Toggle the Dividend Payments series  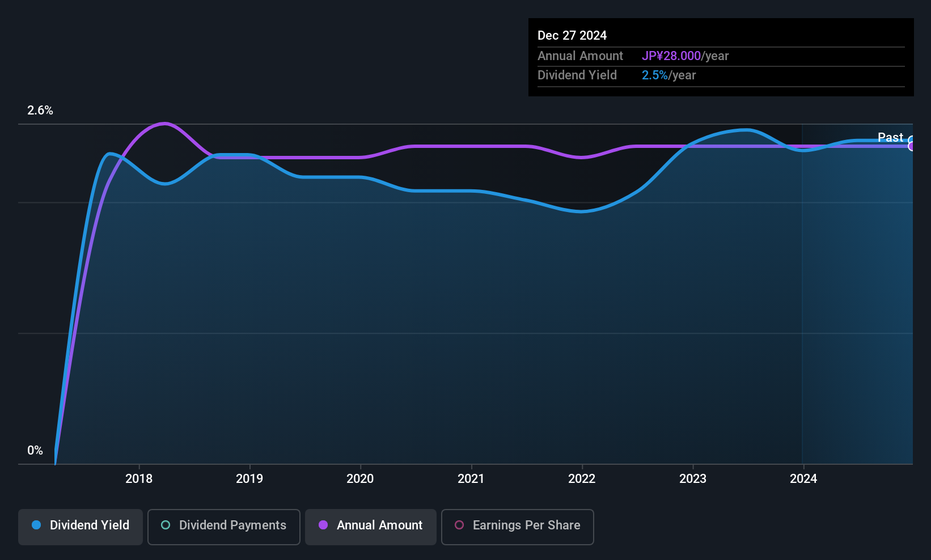point(224,527)
